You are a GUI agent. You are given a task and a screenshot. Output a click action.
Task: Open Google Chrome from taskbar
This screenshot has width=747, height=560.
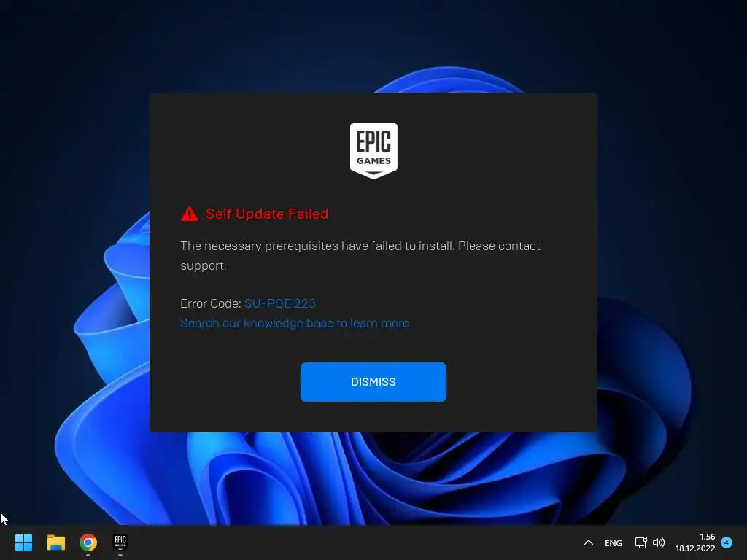coord(88,542)
